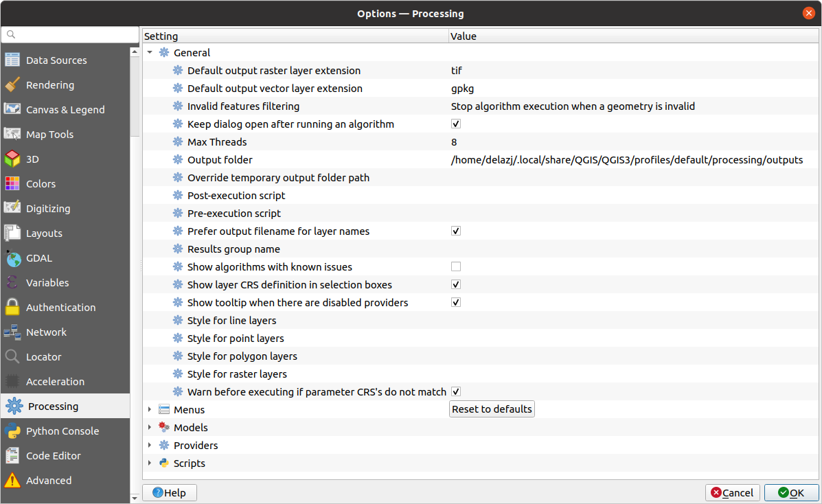
Task: Open the Colors palette icon
Action: pyautogui.click(x=12, y=184)
